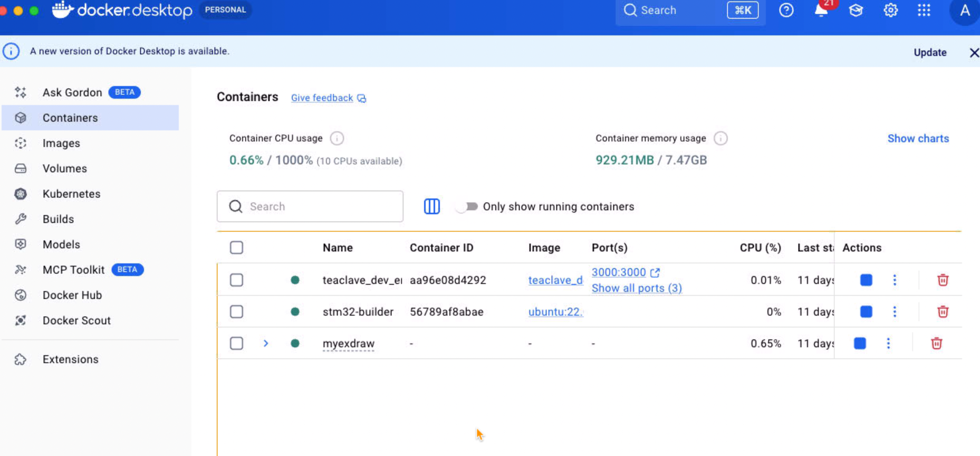Viewport: 980px width, 456px height.
Task: Open port 3000:3000 external link icon
Action: (x=655, y=272)
